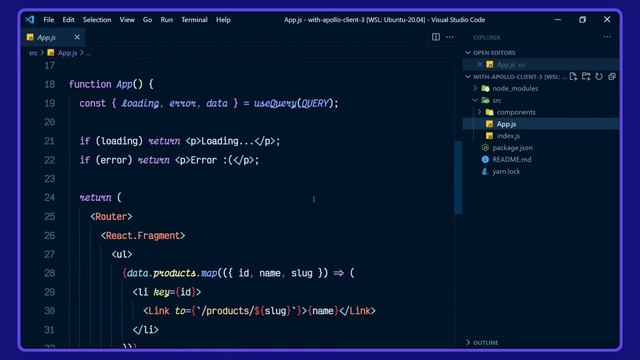Click the README.md info file icon
Viewport: 640px width, 360px height.
[485, 160]
